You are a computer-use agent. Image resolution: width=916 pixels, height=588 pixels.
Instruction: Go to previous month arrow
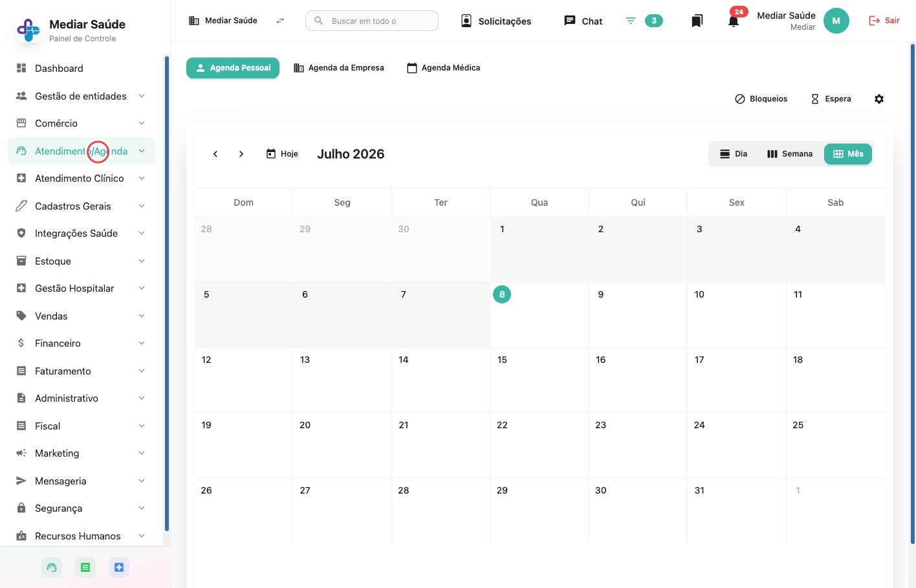(x=215, y=154)
